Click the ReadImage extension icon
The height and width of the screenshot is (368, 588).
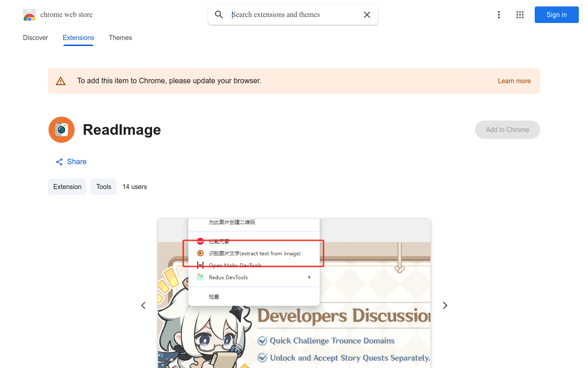click(62, 130)
